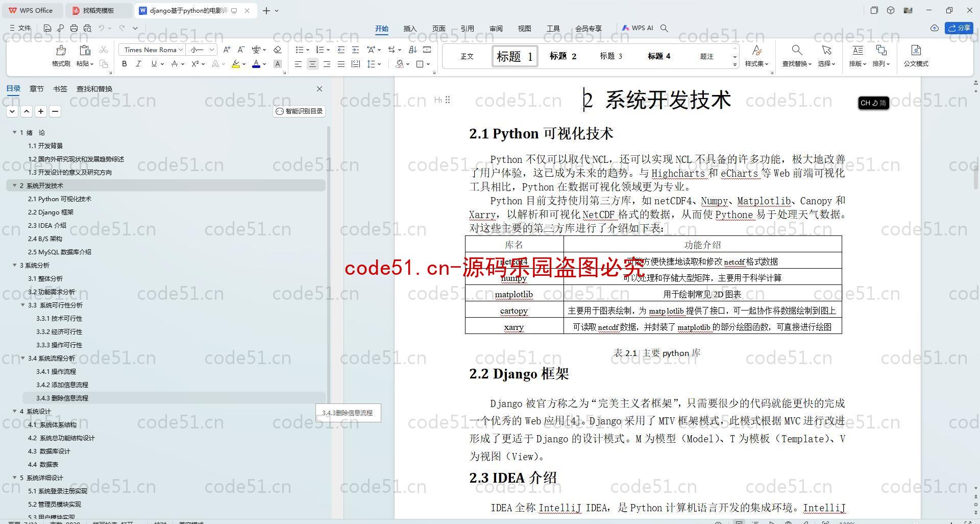Close the navigation outline panel
This screenshot has height=524, width=980.
(320, 89)
